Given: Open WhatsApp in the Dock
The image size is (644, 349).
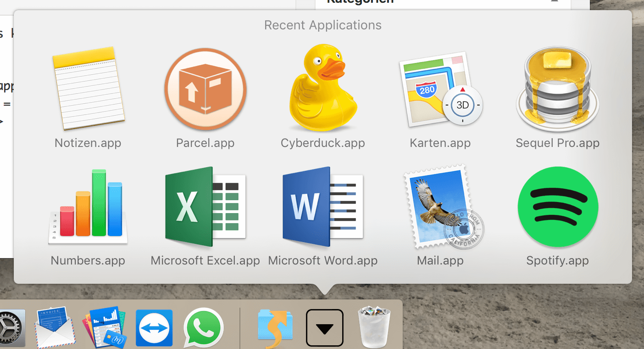Looking at the screenshot, I should [x=204, y=327].
